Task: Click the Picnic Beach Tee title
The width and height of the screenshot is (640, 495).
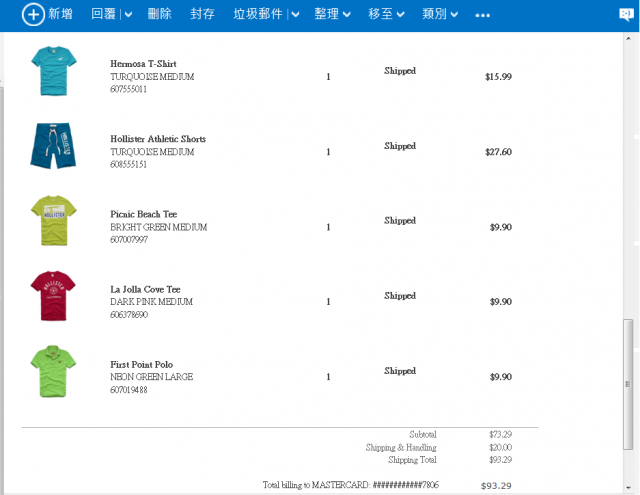Action: pyautogui.click(x=144, y=214)
